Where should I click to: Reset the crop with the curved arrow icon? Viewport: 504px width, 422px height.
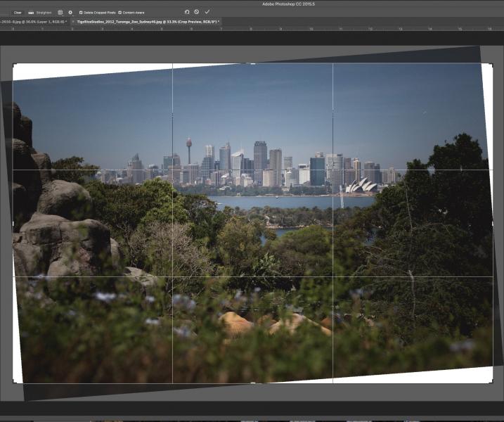coord(186,12)
